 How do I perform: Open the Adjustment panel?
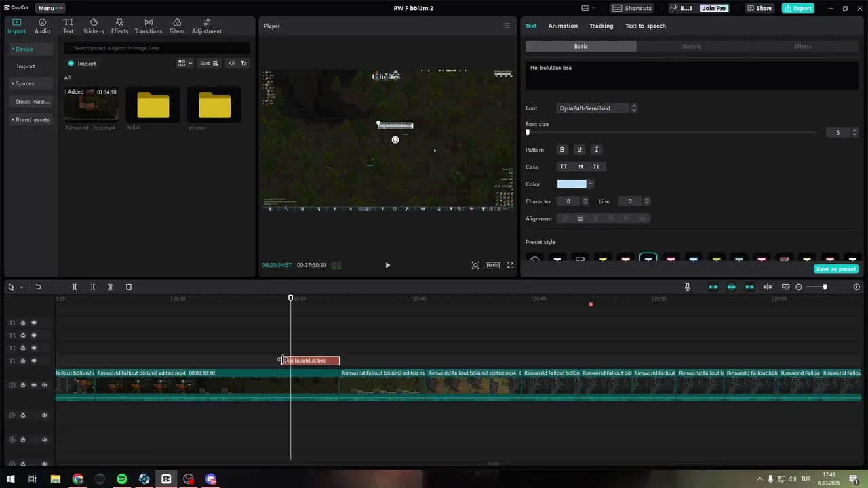(207, 26)
